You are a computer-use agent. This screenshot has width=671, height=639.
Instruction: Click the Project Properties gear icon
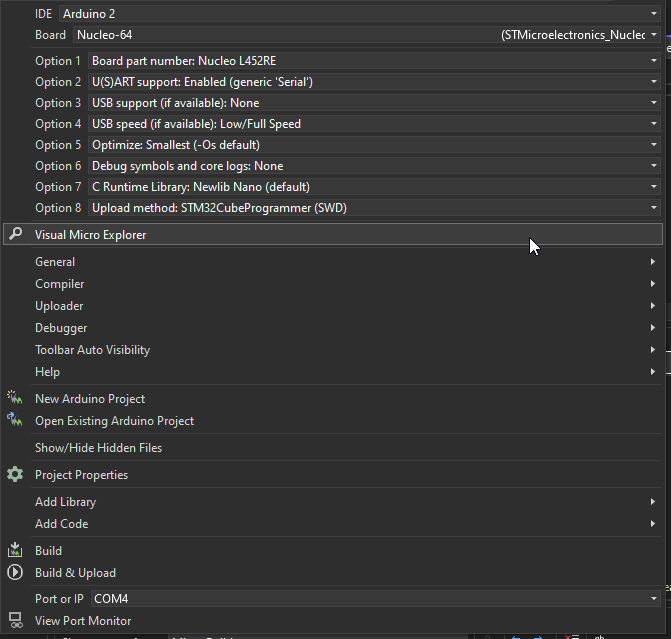[15, 474]
